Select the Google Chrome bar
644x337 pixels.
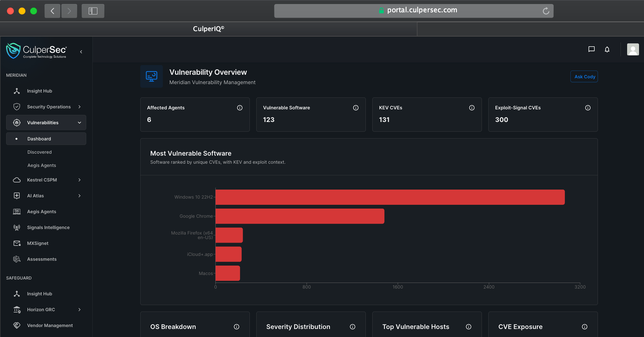coord(300,216)
